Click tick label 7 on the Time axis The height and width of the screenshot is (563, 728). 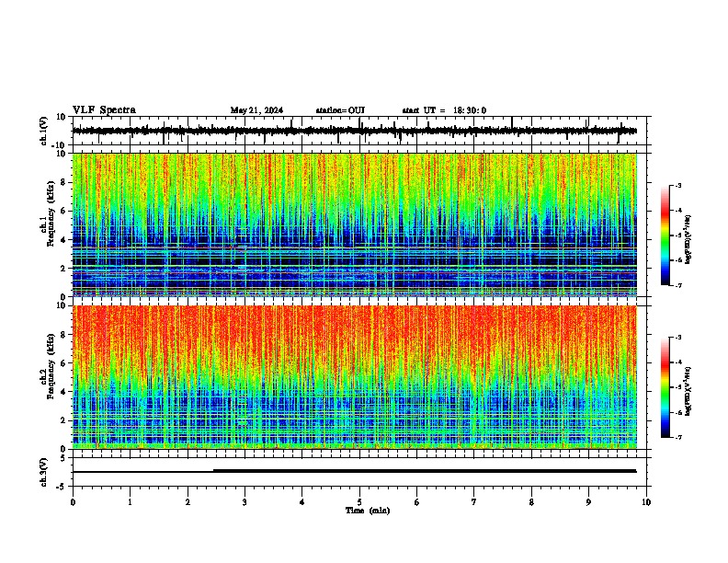click(474, 502)
